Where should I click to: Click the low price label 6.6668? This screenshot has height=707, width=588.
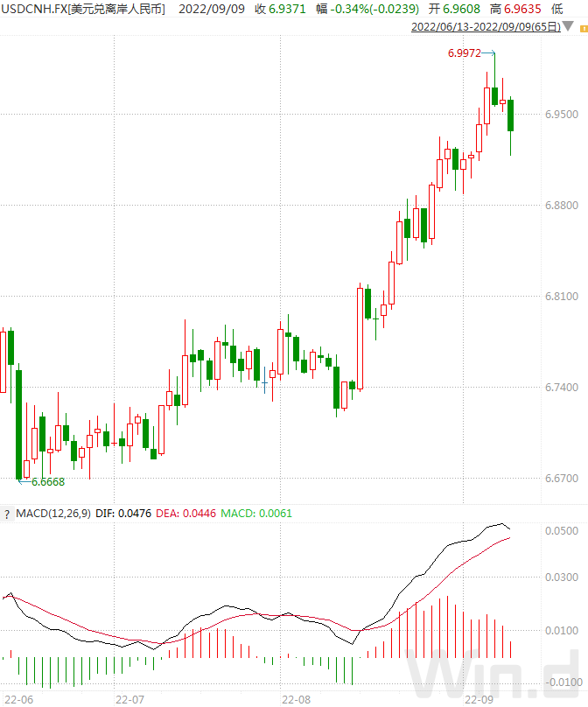(48, 482)
